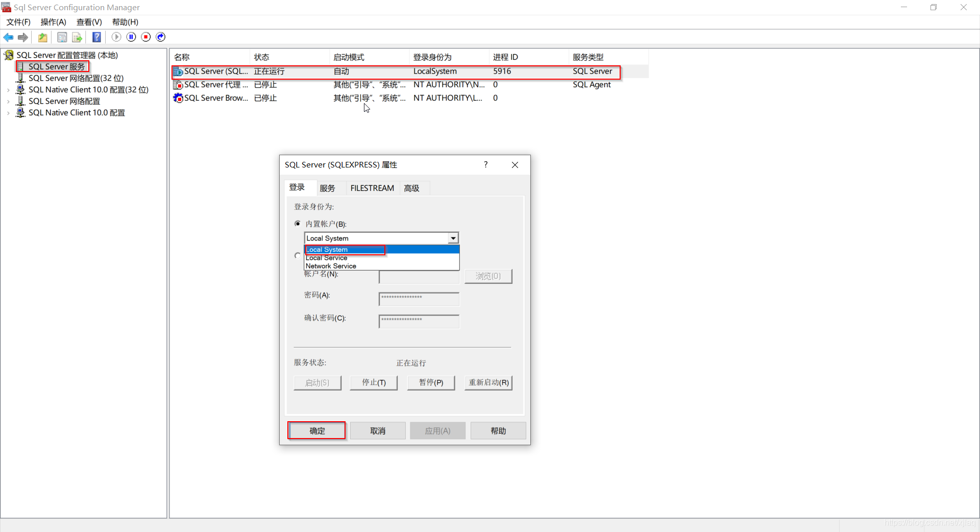Viewport: 980px width, 532px height.
Task: Expand the SQL Server 网络配置 node
Action: pyautogui.click(x=8, y=101)
